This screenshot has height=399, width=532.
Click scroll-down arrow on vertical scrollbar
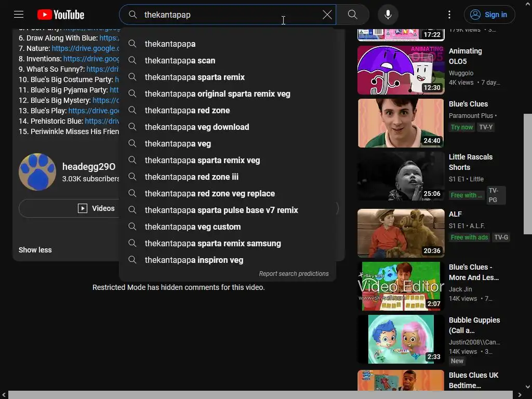528,387
